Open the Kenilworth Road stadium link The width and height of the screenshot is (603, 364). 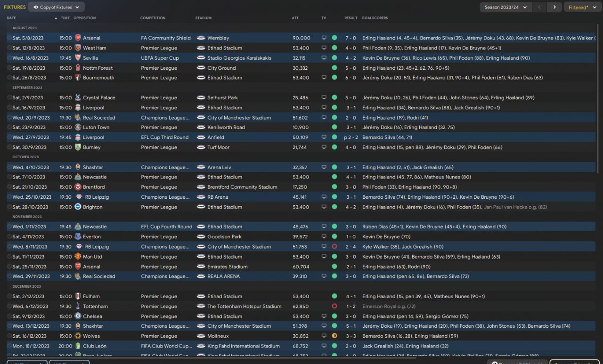coord(226,128)
